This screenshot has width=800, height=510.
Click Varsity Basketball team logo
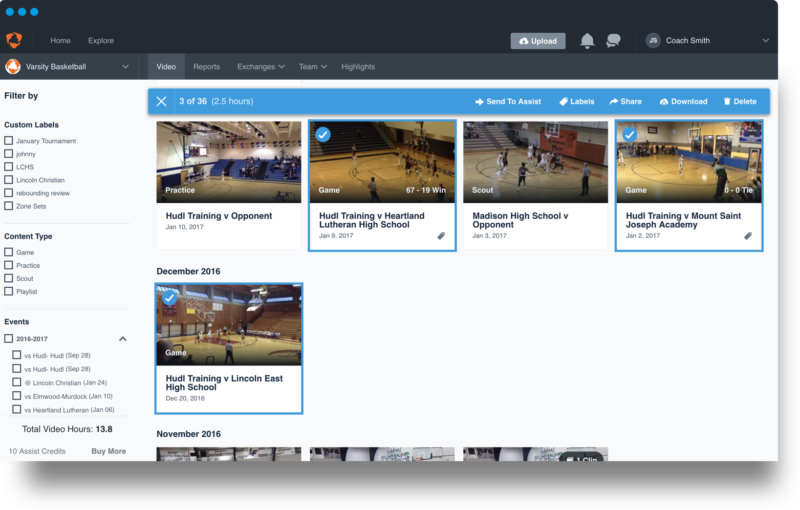13,66
